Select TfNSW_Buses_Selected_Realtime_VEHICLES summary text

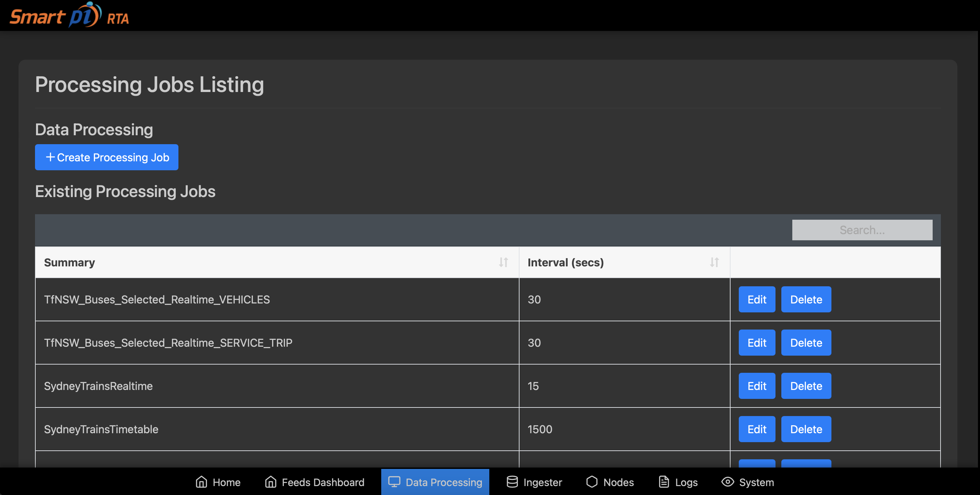[x=157, y=300]
